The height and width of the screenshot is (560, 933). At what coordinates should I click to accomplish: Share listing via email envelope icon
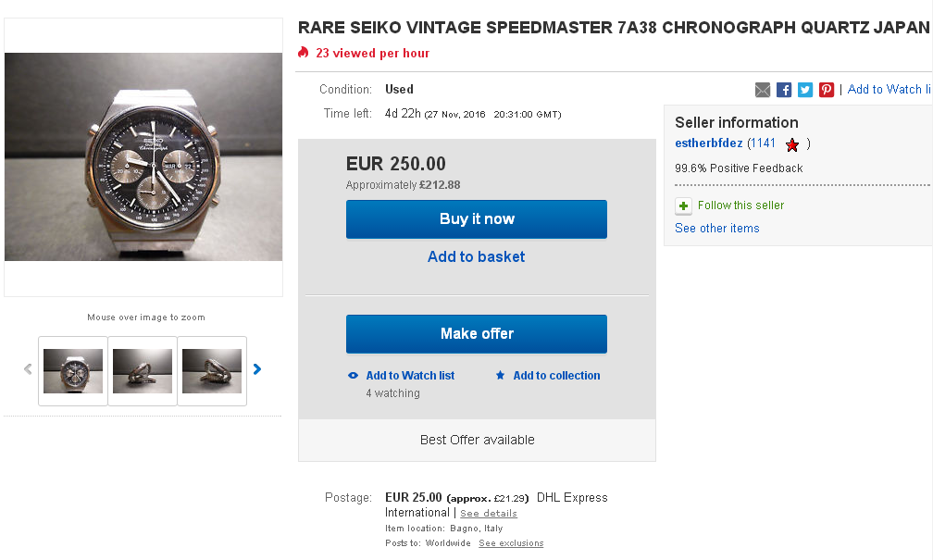click(x=763, y=90)
